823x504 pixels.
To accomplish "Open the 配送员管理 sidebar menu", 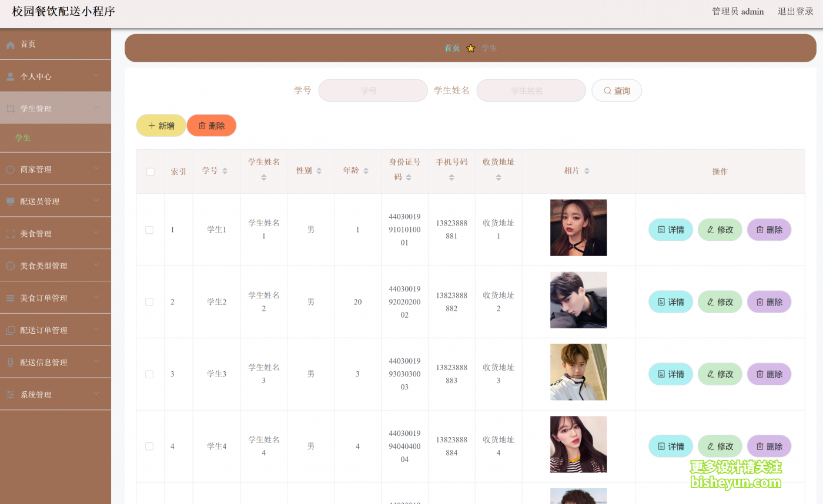I will [x=55, y=201].
